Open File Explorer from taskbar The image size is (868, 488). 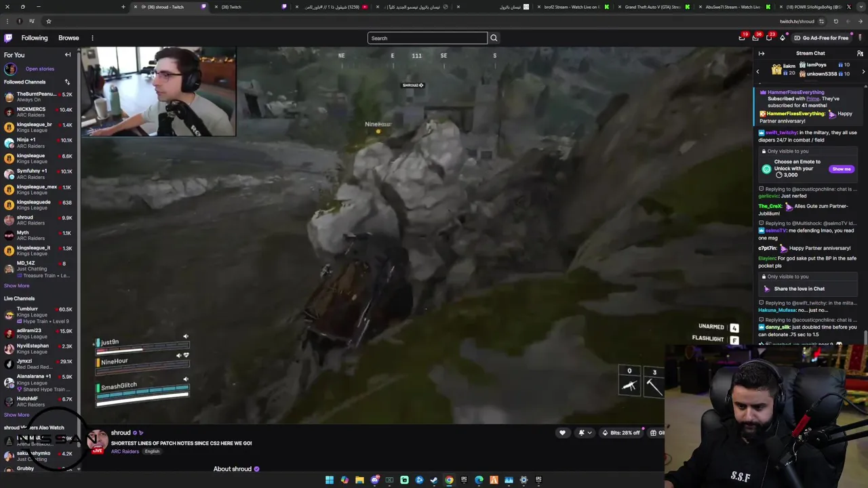pyautogui.click(x=359, y=480)
